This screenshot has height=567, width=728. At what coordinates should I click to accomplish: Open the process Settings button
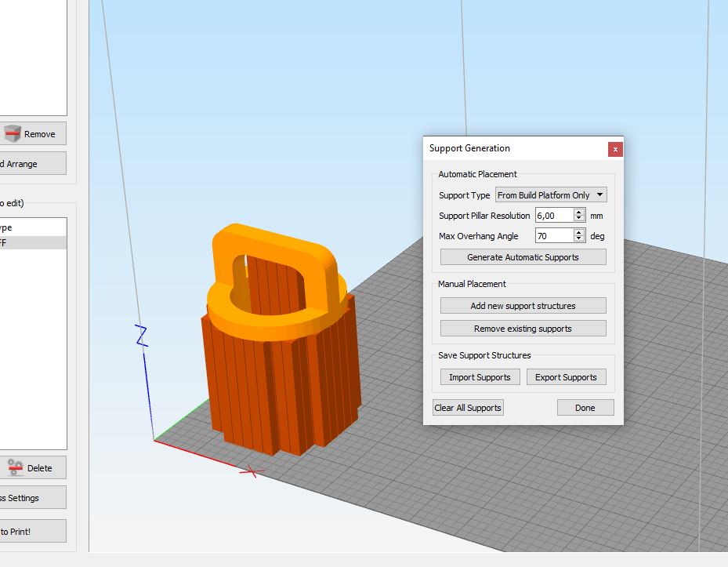[x=32, y=498]
